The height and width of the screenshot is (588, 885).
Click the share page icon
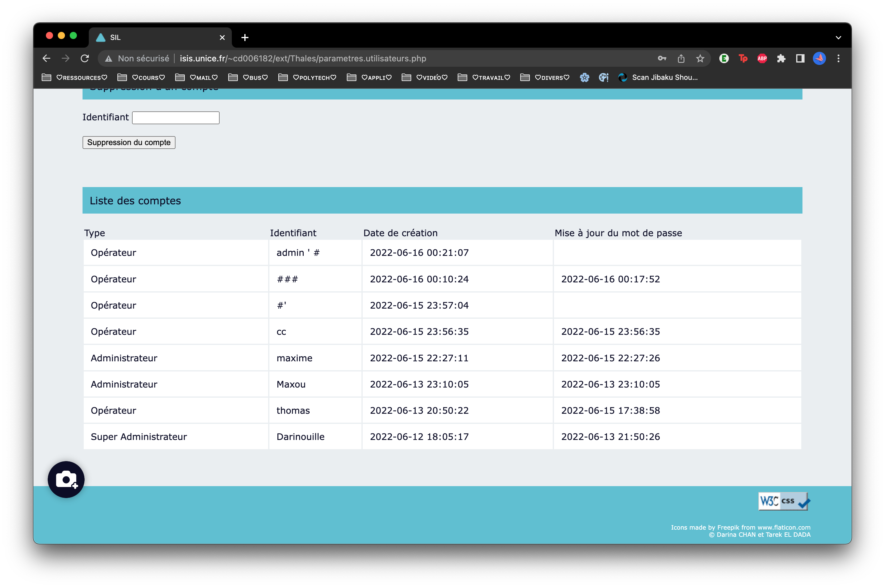tap(681, 58)
